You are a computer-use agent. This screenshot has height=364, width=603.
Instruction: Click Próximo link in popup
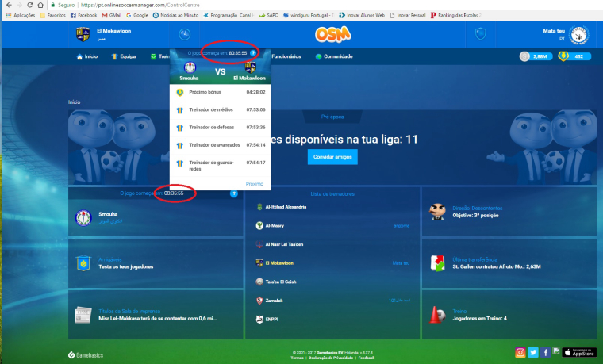point(255,184)
